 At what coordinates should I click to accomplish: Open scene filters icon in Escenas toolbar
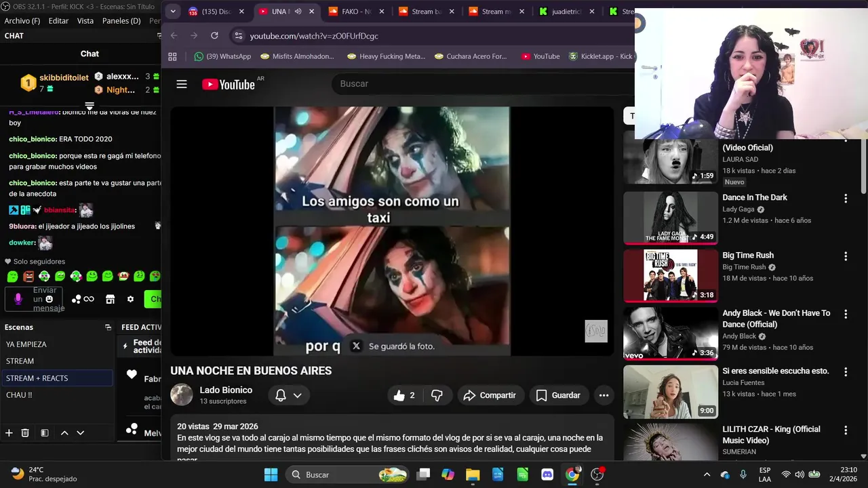pyautogui.click(x=44, y=433)
